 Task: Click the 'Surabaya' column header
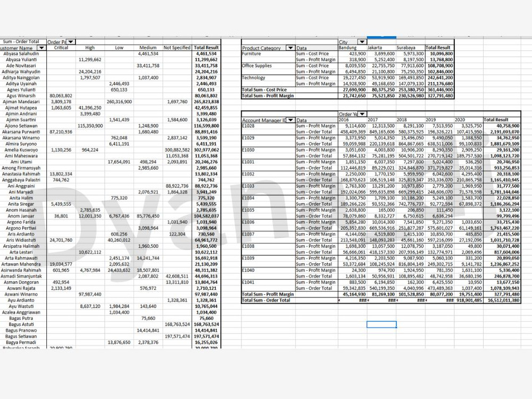pyautogui.click(x=411, y=48)
